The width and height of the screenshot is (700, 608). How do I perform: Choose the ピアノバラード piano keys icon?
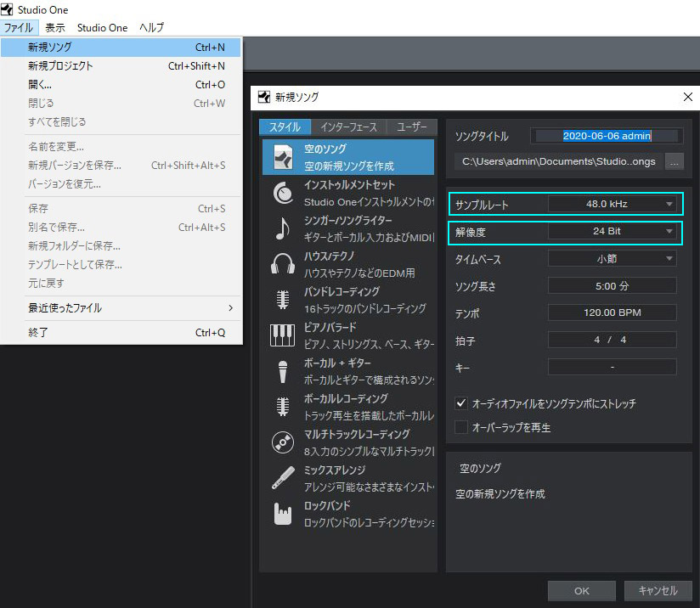pos(282,335)
